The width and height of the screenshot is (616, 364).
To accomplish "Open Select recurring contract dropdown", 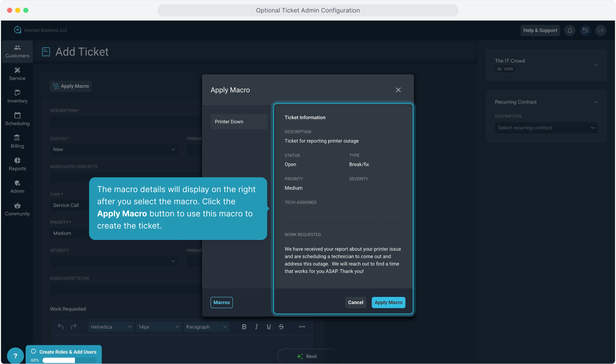I will click(546, 128).
